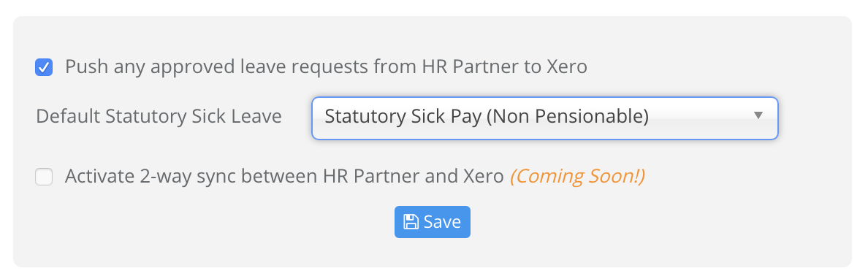Click the 'Default Statutory Sick Leave' label
The height and width of the screenshot is (279, 868).
(x=159, y=117)
